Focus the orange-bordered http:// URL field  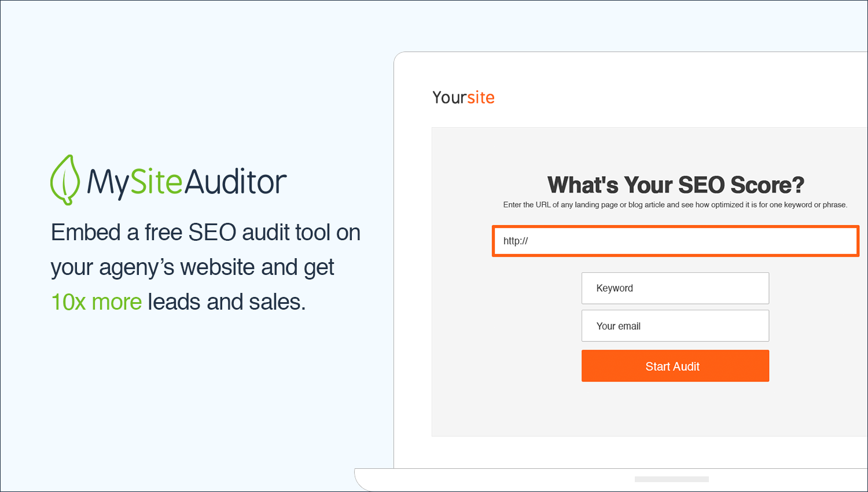675,241
